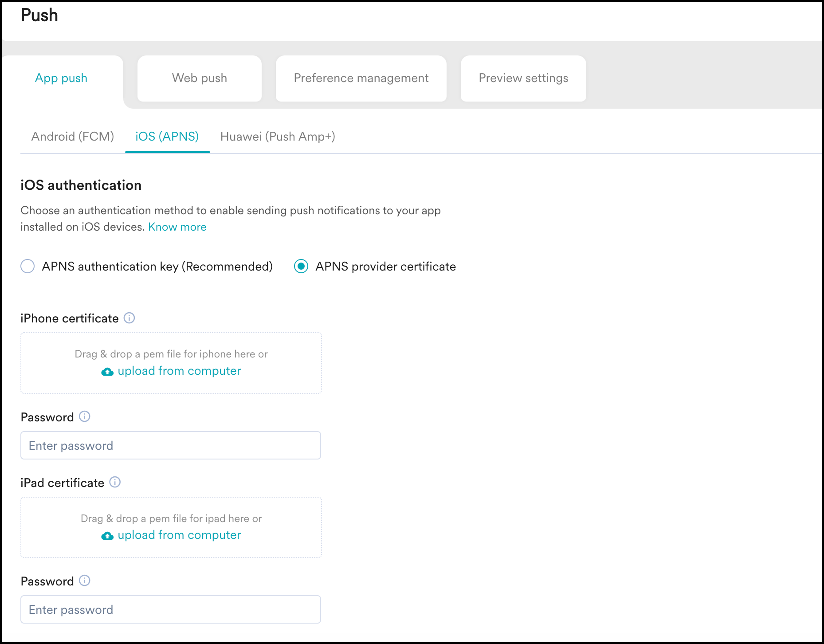Click the iPhone certificate password field
The height and width of the screenshot is (644, 824).
click(171, 445)
